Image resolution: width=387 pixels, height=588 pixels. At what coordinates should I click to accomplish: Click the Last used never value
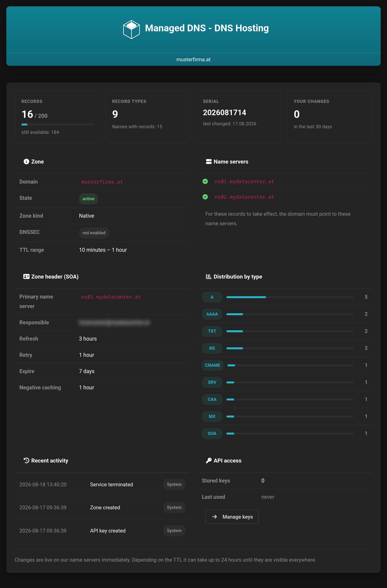coord(268,497)
